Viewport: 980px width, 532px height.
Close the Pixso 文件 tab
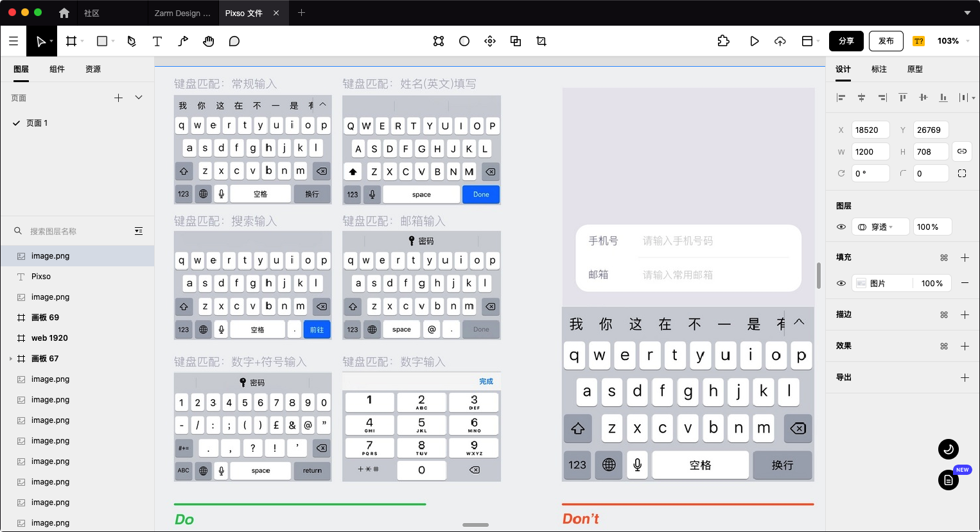[x=276, y=13]
